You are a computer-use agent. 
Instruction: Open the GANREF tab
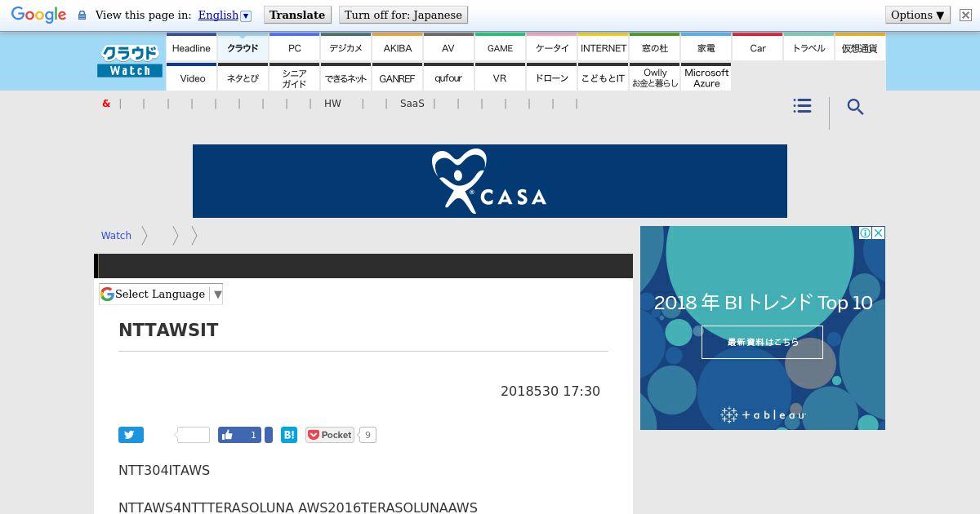point(397,78)
